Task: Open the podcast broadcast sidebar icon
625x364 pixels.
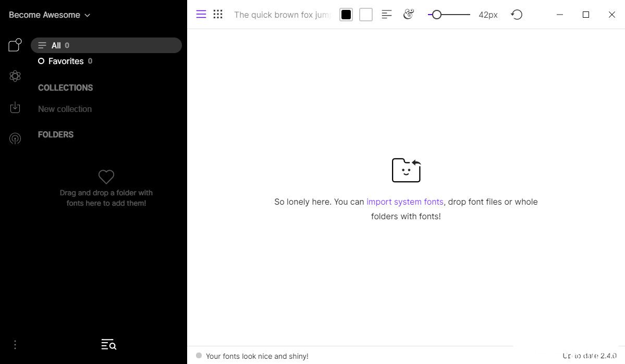Action: pos(15,139)
